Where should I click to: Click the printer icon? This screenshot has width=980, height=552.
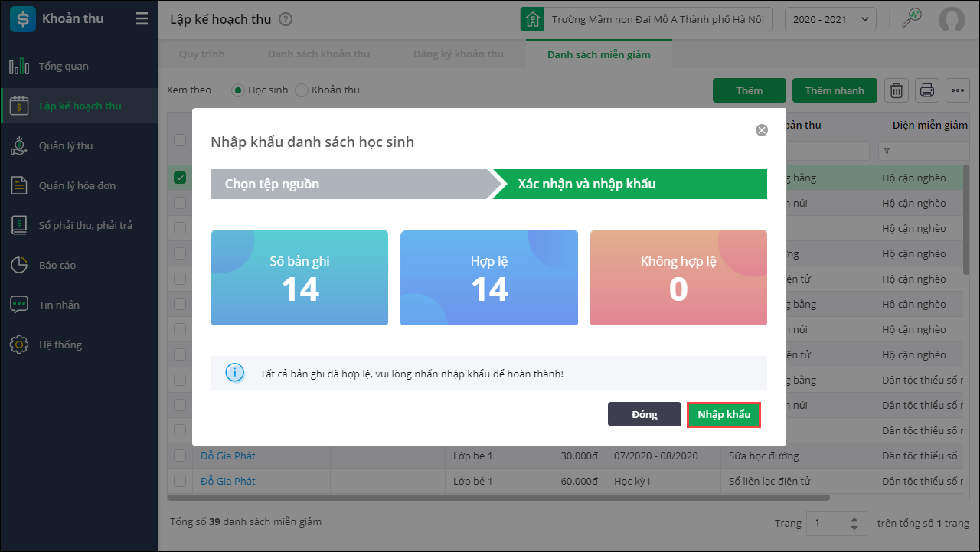(927, 90)
